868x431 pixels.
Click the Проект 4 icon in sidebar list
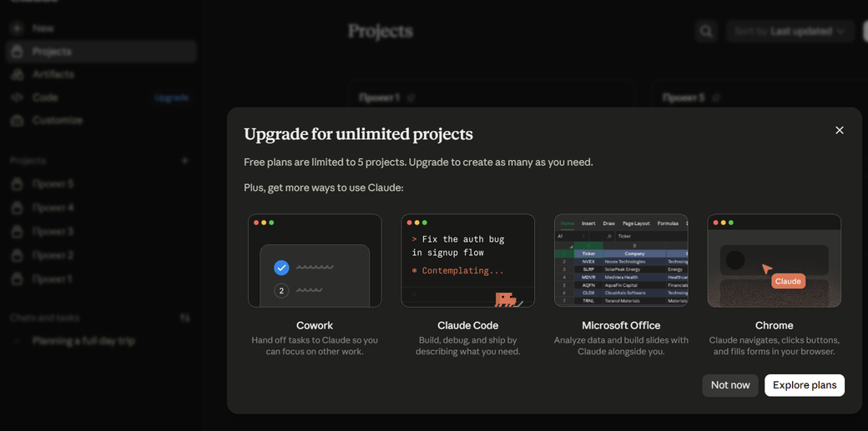pyautogui.click(x=18, y=208)
